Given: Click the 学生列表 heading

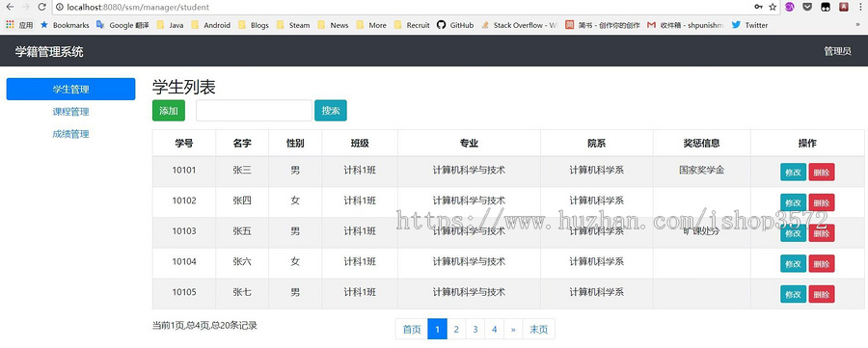Looking at the screenshot, I should [184, 87].
